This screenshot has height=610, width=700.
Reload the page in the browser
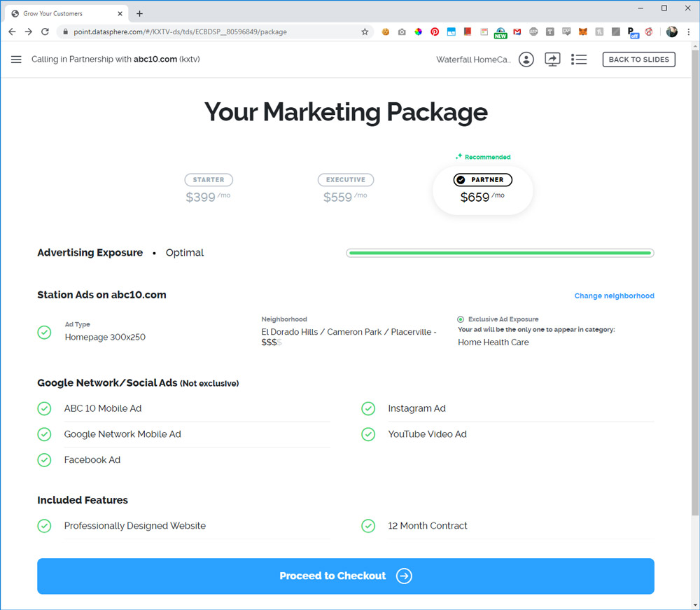(x=45, y=32)
